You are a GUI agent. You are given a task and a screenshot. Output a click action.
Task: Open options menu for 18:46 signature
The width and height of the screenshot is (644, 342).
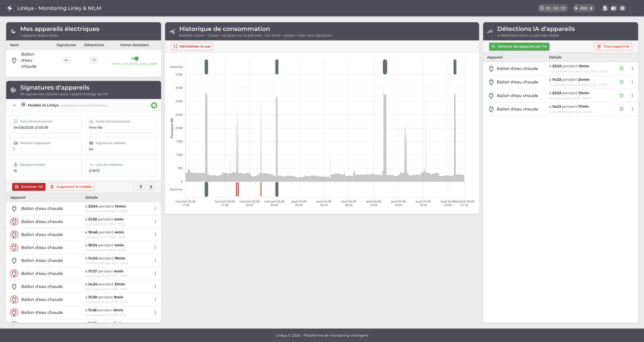tap(155, 235)
